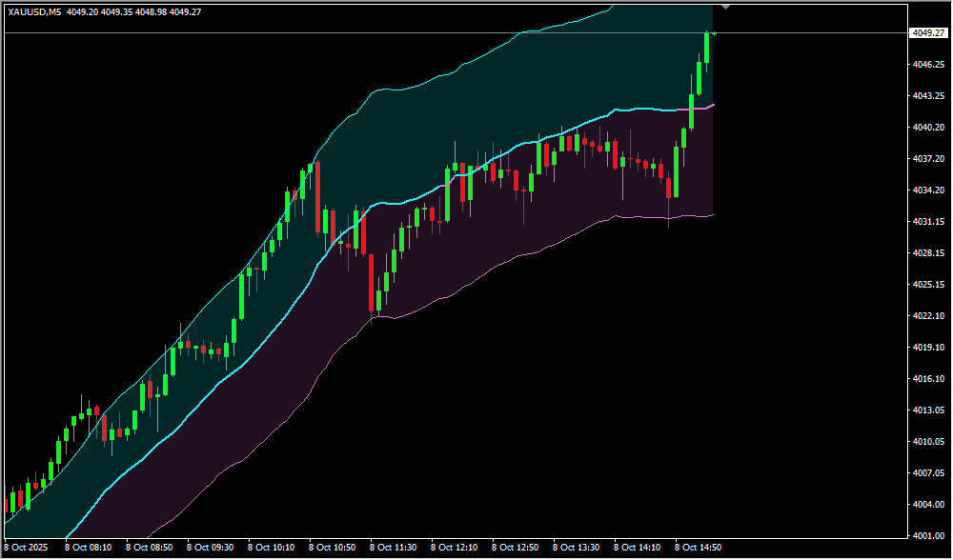Click the chart shift triangle marker

(726, 7)
